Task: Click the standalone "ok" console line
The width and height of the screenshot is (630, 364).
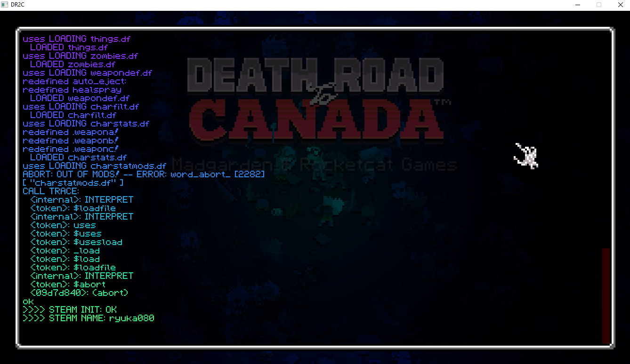Action: [28, 301]
